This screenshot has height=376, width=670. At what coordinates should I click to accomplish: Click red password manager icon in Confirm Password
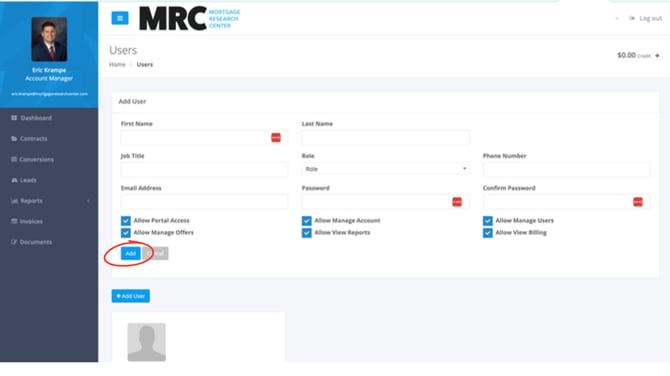[x=638, y=202]
